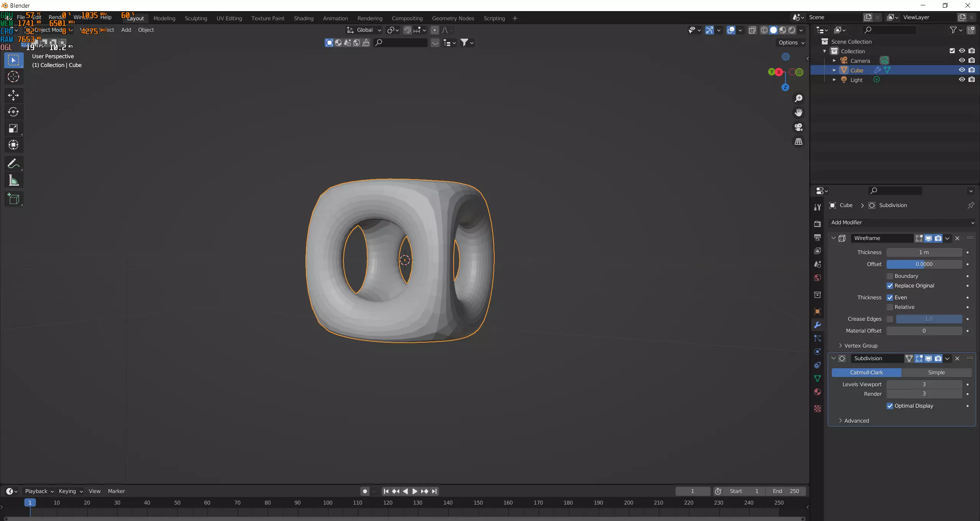Activate the Move tool
Image resolution: width=980 pixels, height=521 pixels.
pos(13,95)
